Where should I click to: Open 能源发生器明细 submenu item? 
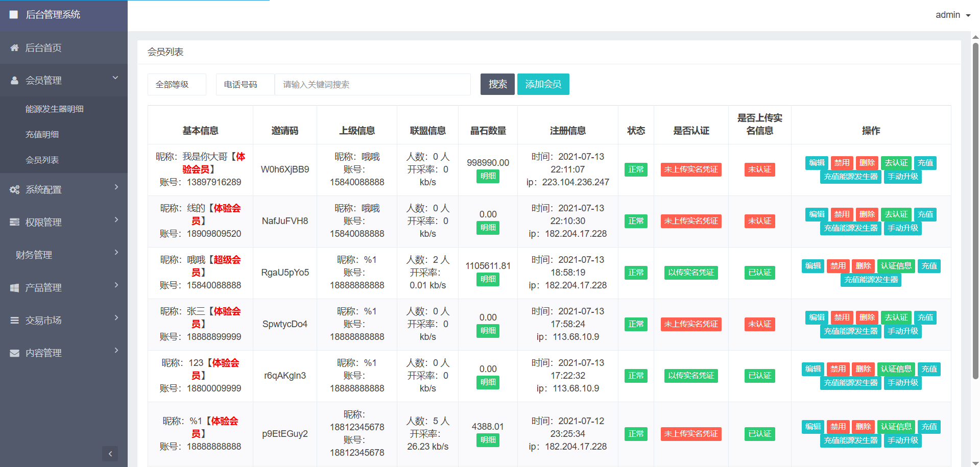55,109
